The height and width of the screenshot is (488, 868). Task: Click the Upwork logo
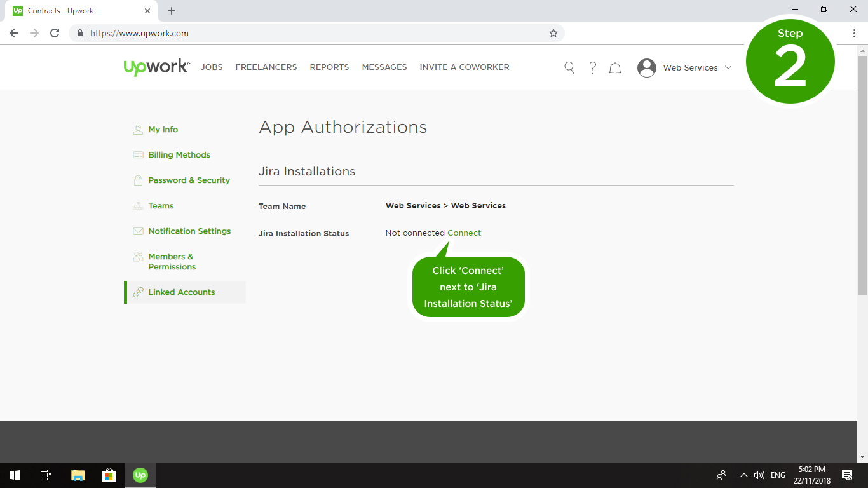pos(156,67)
